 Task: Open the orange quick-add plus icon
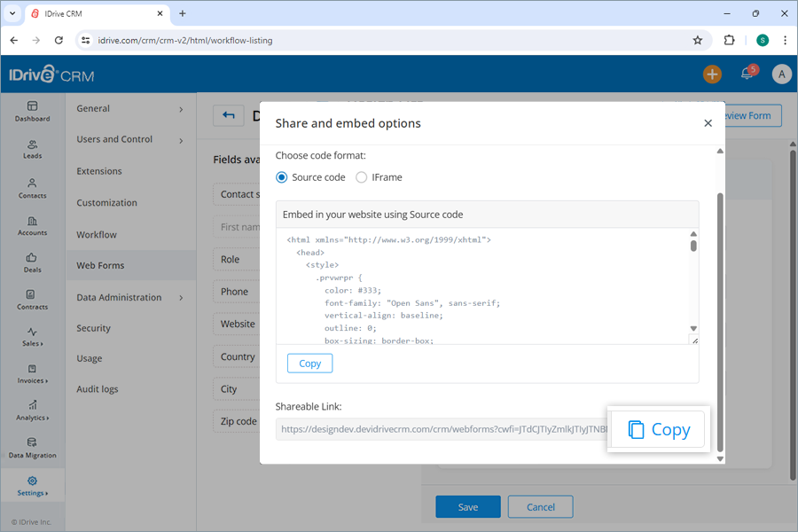[x=712, y=74]
